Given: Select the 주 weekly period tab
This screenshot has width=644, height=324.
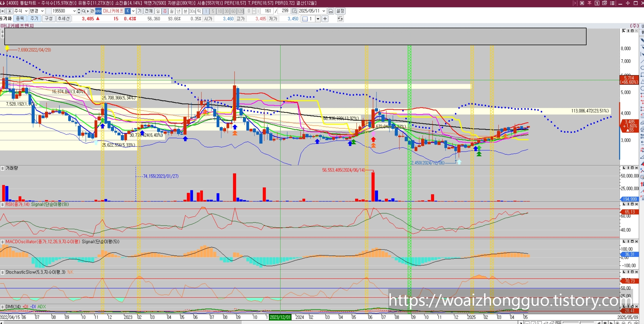Looking at the screenshot, I should [x=165, y=11].
